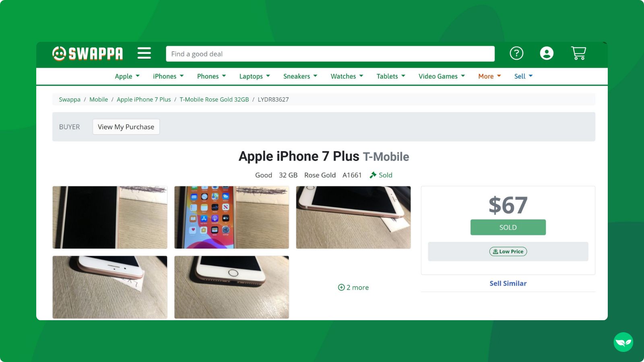
Task: Click the Swappa logo
Action: [x=87, y=53]
